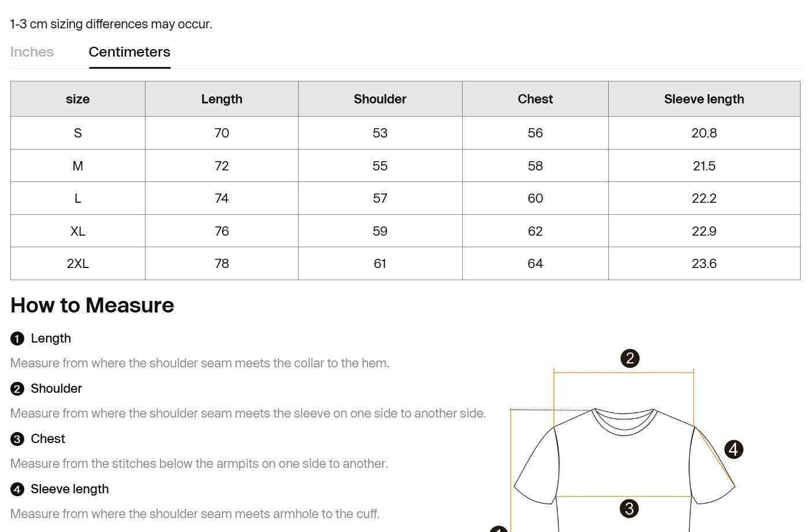Click the number 3 marker on shirt chest
This screenshot has width=811, height=532.
pos(629,508)
